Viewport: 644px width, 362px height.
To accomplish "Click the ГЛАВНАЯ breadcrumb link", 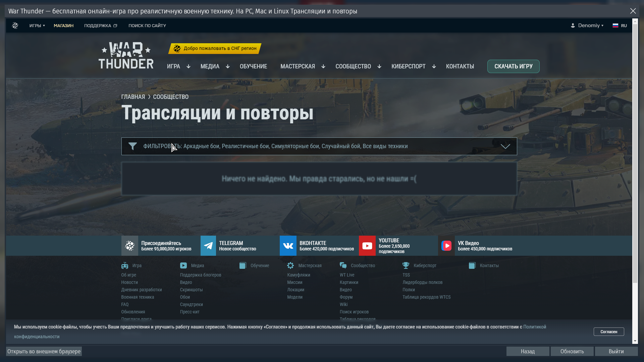I will (133, 97).
